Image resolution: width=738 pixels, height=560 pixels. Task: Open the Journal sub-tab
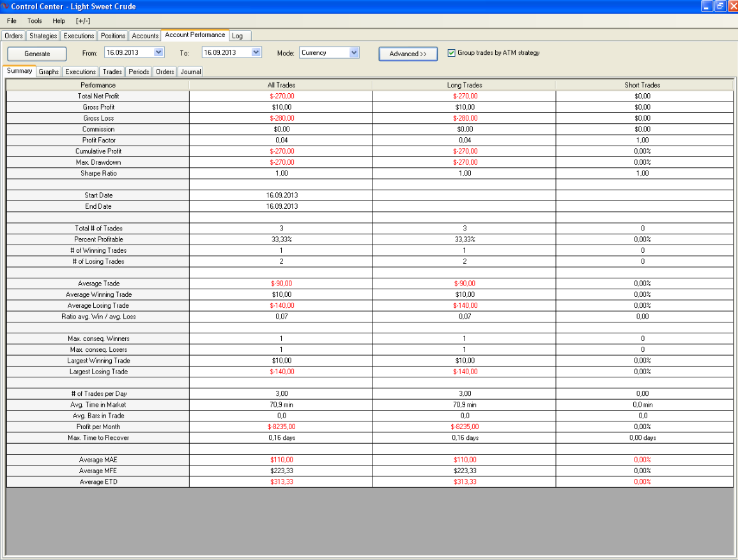[190, 72]
